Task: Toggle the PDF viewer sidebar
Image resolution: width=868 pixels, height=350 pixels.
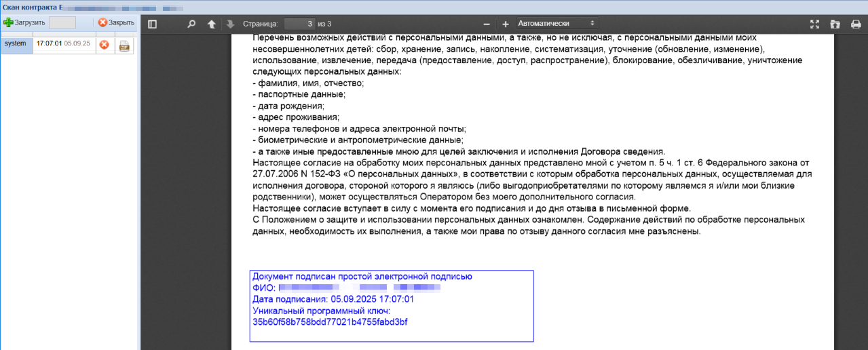Action: point(152,24)
